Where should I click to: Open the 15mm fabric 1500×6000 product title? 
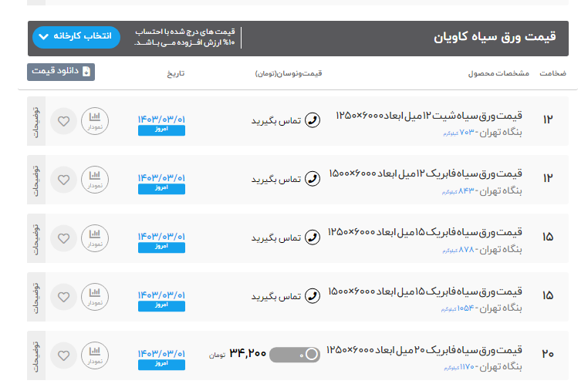click(426, 290)
